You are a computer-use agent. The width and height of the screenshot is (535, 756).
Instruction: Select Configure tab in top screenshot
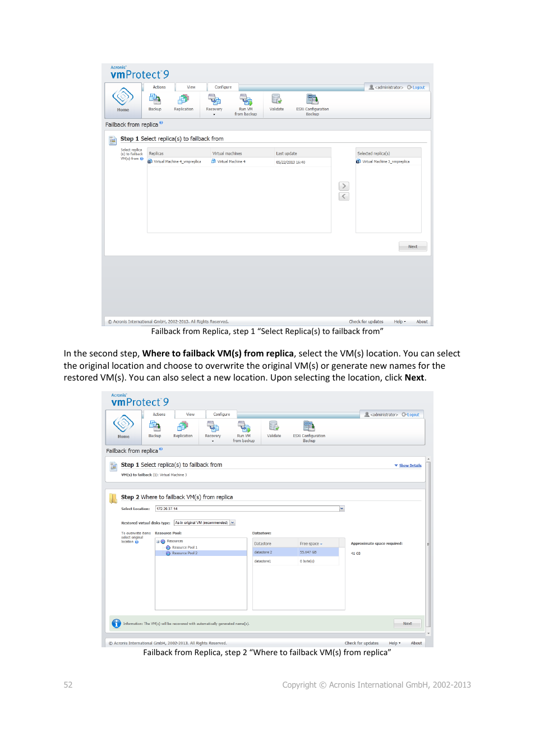(223, 87)
